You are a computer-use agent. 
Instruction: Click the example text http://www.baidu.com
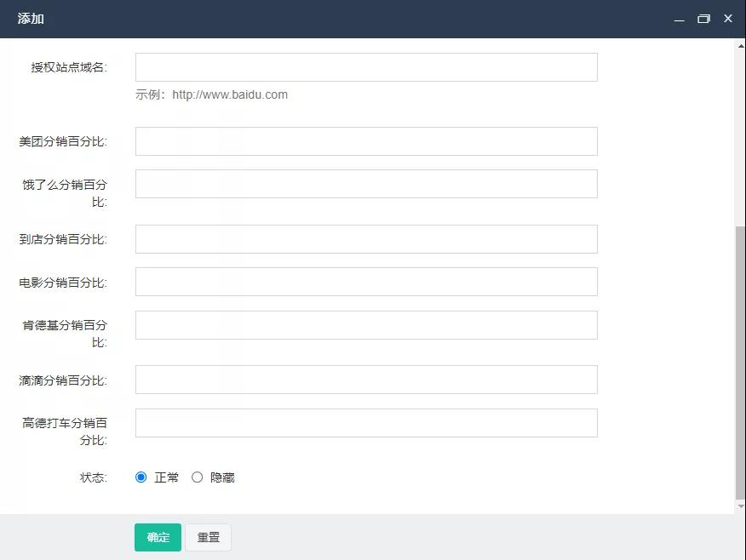tap(230, 94)
